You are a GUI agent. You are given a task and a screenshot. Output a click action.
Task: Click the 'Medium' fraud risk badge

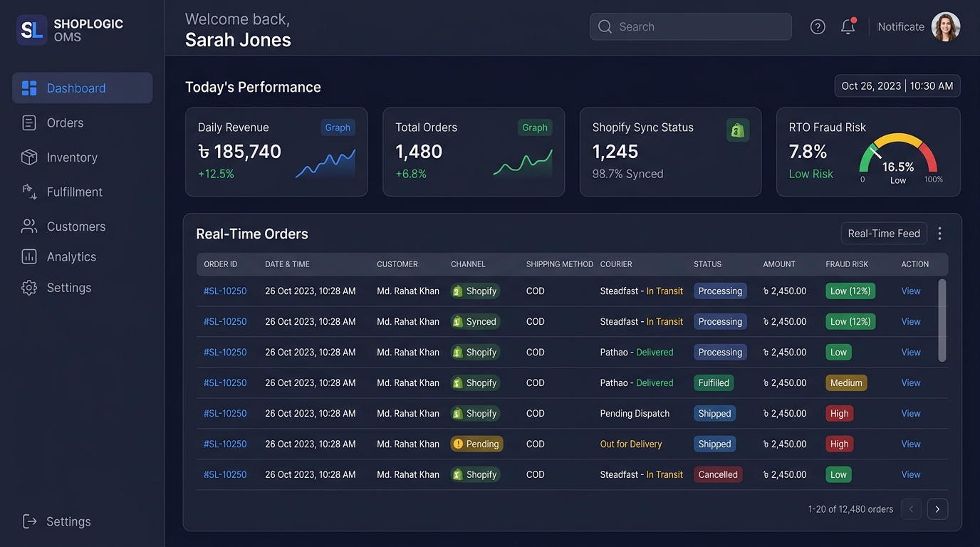(x=846, y=382)
